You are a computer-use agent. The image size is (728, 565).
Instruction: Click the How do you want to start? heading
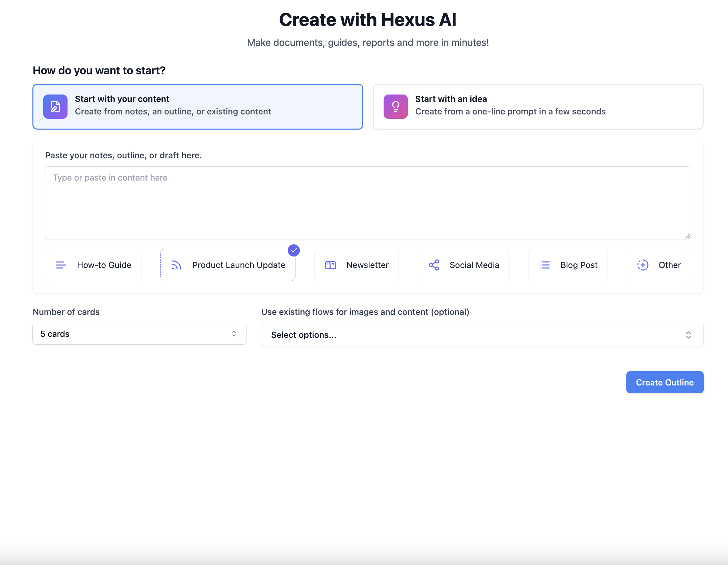click(x=99, y=71)
